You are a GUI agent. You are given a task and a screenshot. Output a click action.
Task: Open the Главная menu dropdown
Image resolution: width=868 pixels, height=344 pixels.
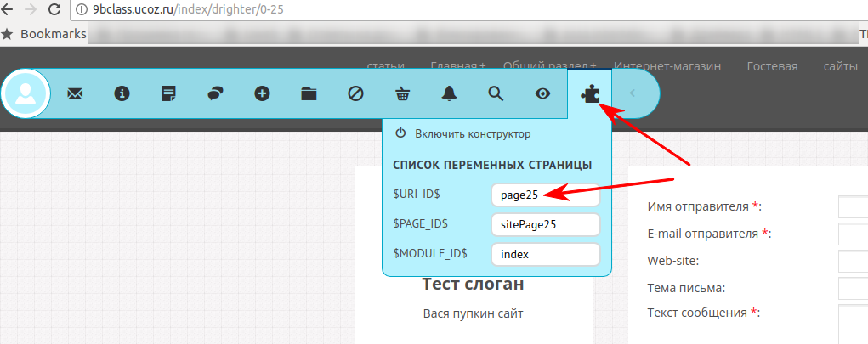tap(458, 66)
